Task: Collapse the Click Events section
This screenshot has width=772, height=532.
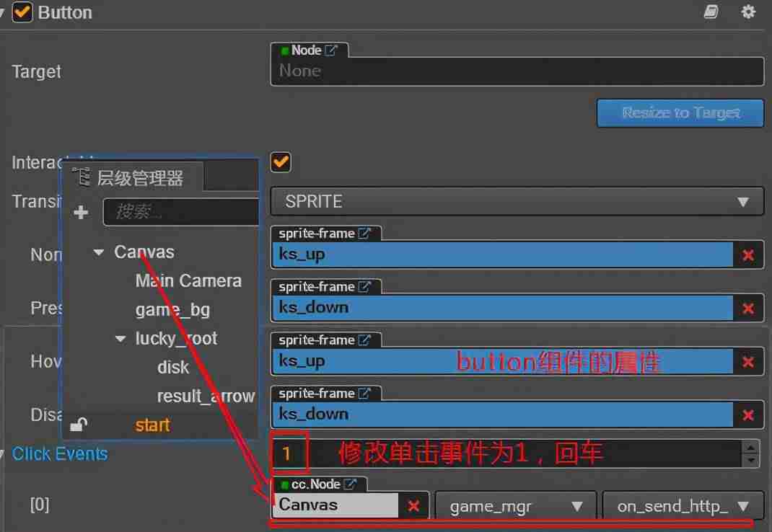Action: [2, 453]
